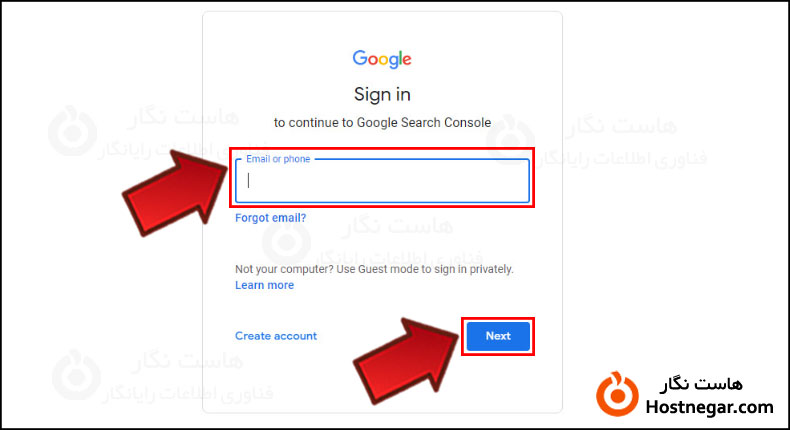Click the orange Hostnegar logo icon
790x430 pixels.
click(x=617, y=394)
